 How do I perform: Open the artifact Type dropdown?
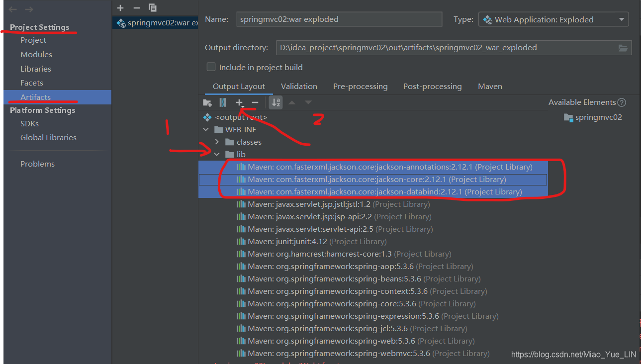(x=621, y=19)
